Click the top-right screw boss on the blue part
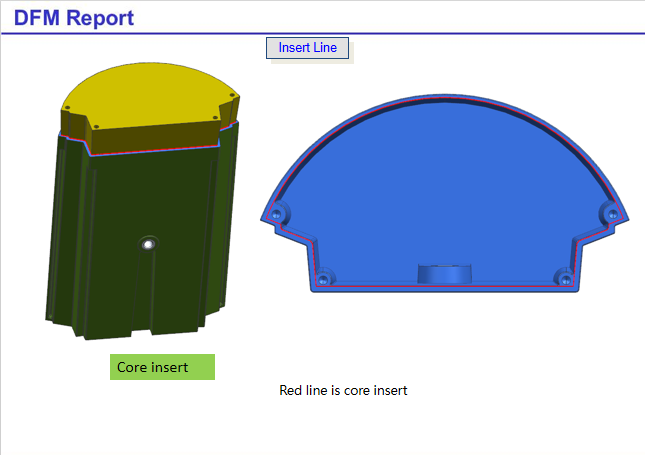The height and width of the screenshot is (455, 645). pyautogui.click(x=610, y=212)
